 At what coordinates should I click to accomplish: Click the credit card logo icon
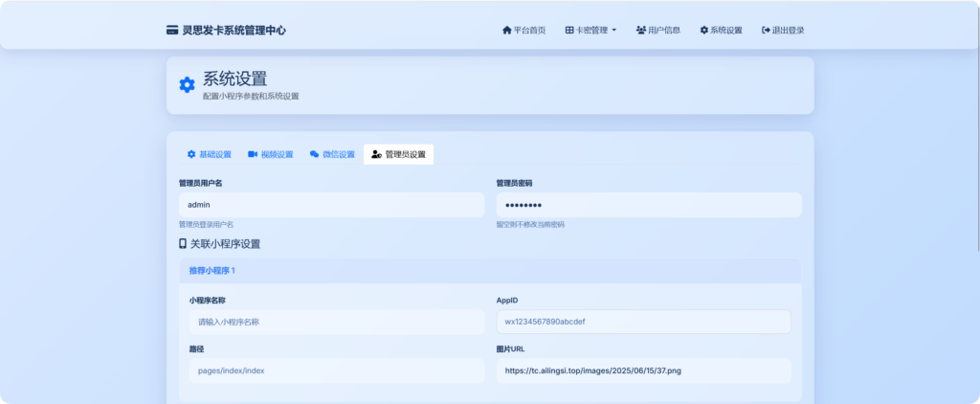click(x=172, y=30)
